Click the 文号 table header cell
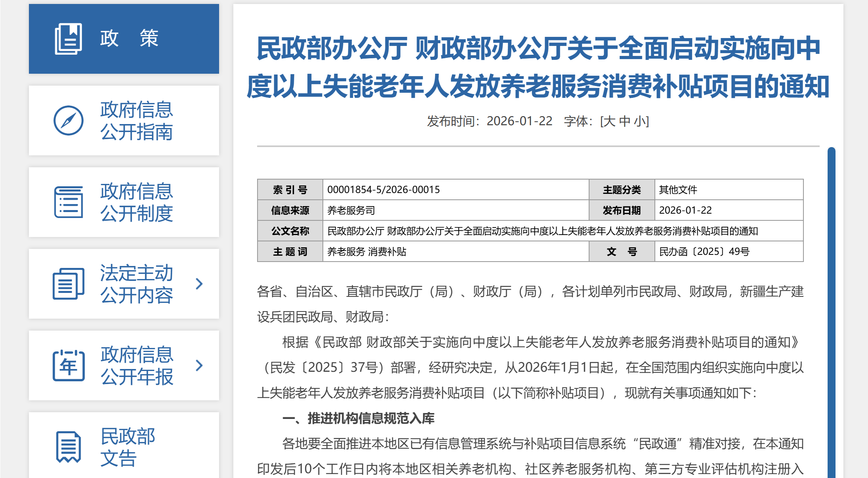Screen dimensions: 868x478 [x=622, y=252]
